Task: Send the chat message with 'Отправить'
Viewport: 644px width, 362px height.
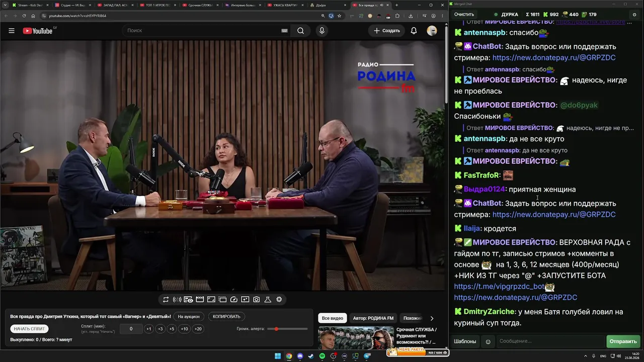Action: click(623, 341)
